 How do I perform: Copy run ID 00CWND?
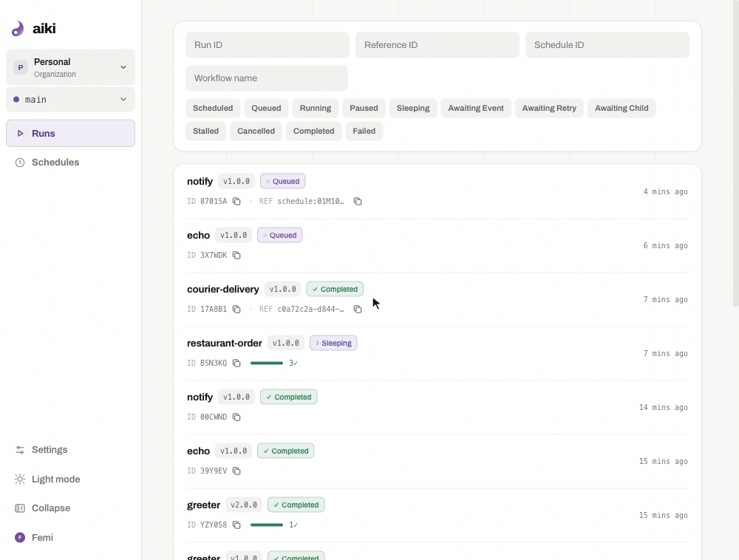(236, 417)
